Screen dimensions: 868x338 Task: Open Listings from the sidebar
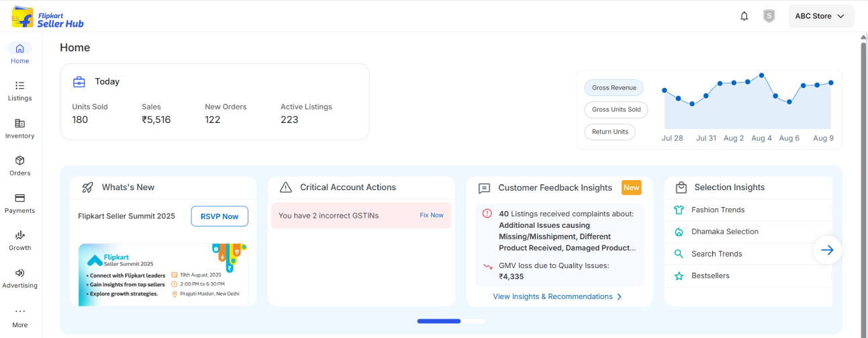[19, 91]
